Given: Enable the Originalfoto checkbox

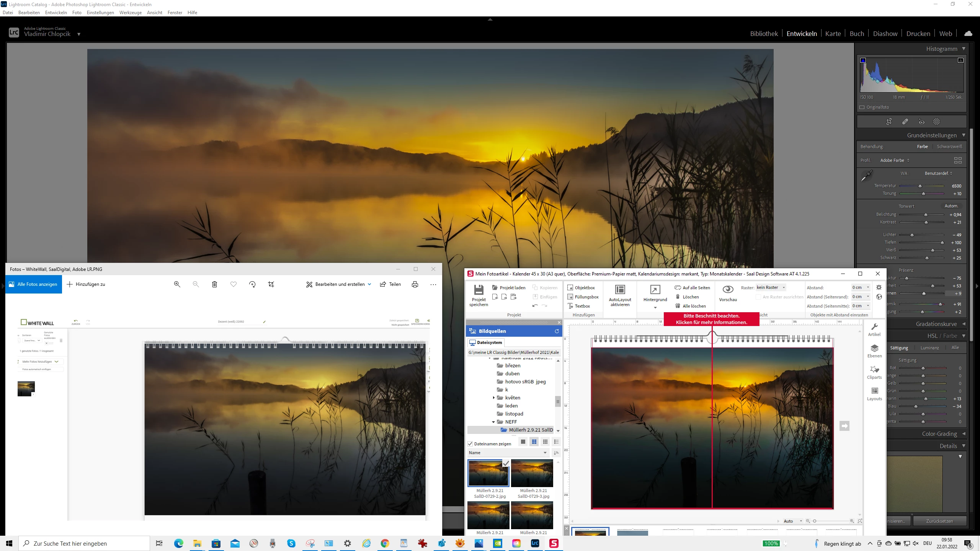Looking at the screenshot, I should [862, 108].
